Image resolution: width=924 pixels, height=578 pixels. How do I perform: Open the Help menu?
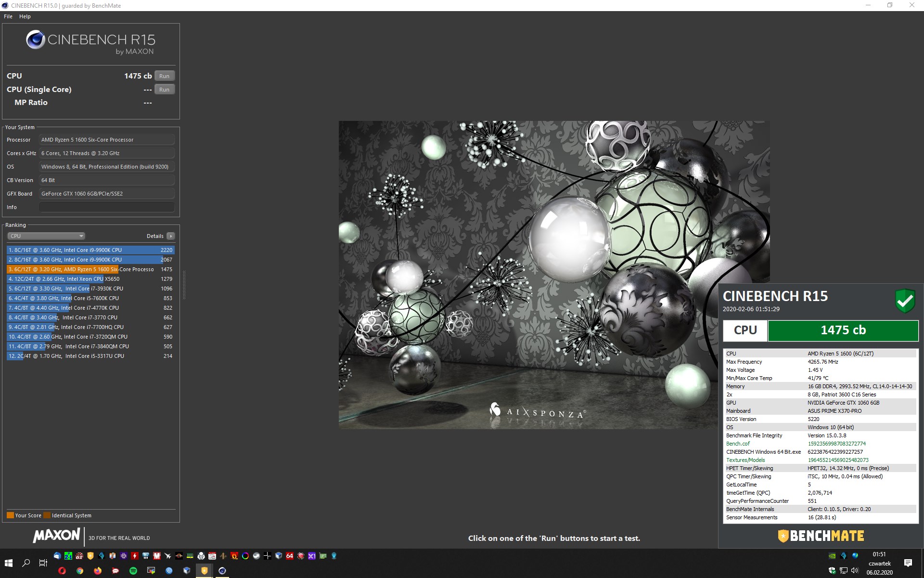(25, 16)
